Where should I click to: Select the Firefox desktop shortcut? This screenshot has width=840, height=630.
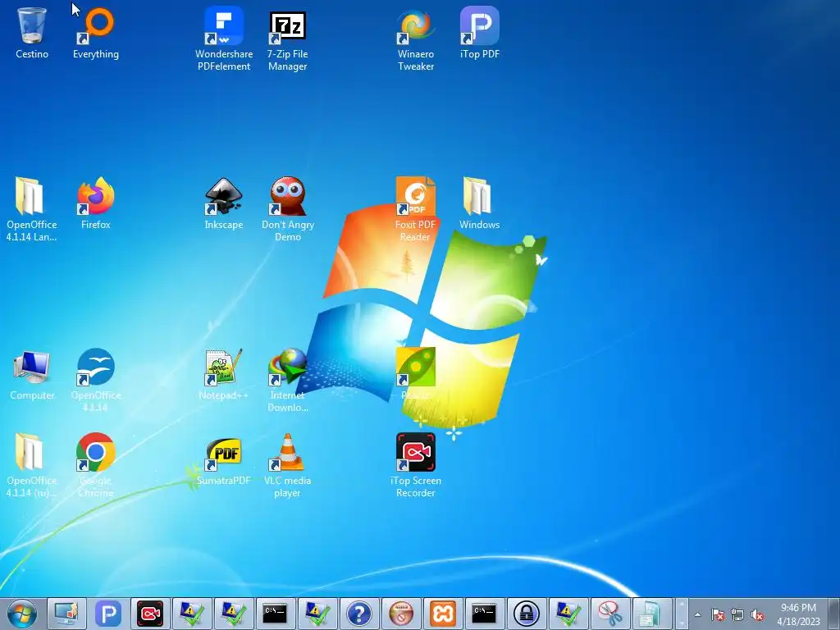coord(96,203)
